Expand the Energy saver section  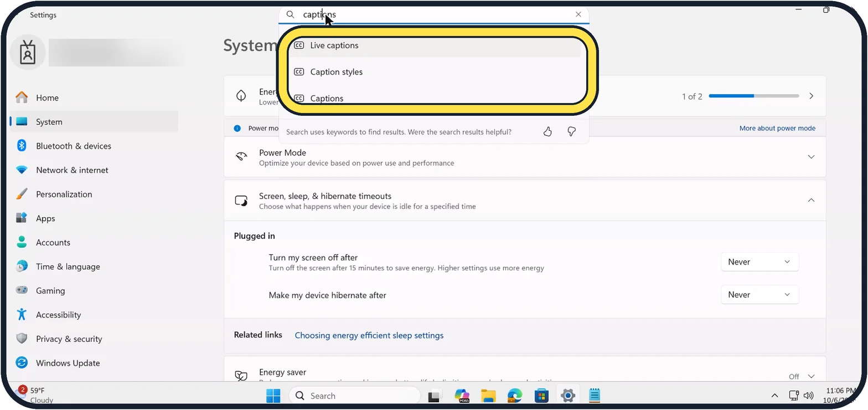coord(811,376)
